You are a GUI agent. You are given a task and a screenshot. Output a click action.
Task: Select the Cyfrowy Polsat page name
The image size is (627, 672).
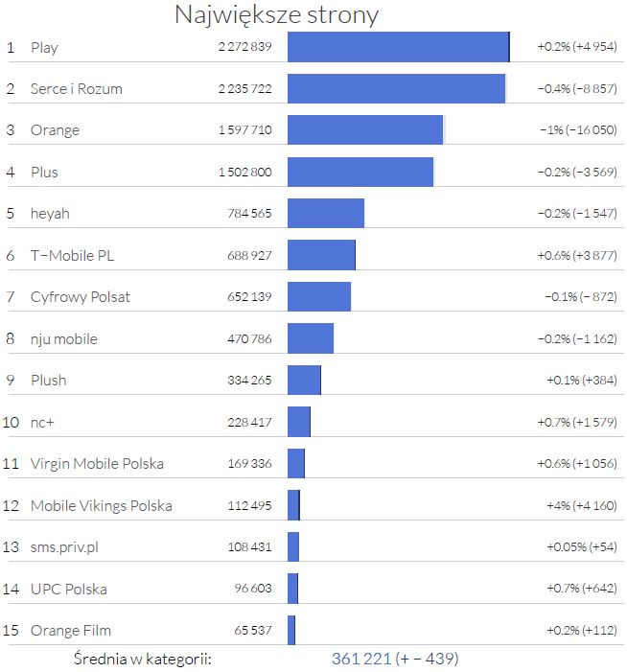(x=80, y=297)
